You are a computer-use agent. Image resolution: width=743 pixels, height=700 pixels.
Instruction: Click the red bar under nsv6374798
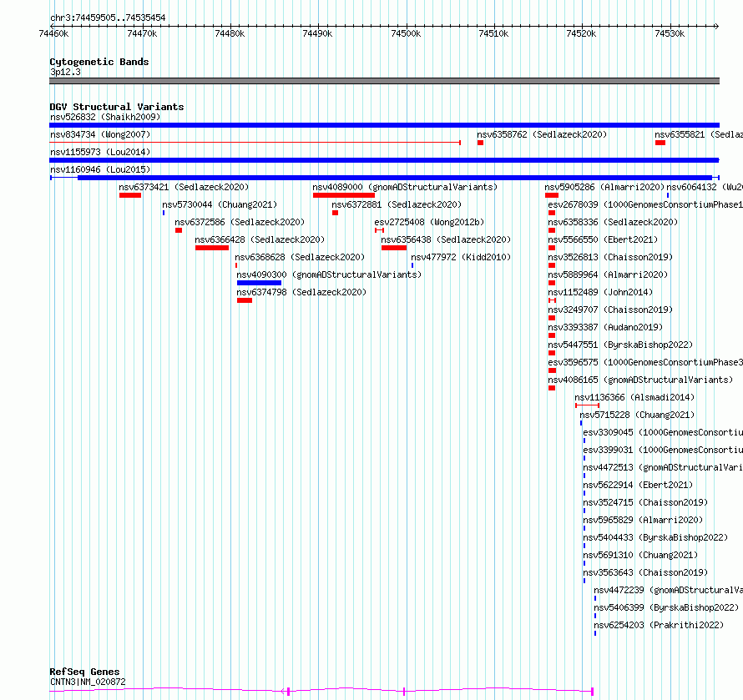point(245,300)
